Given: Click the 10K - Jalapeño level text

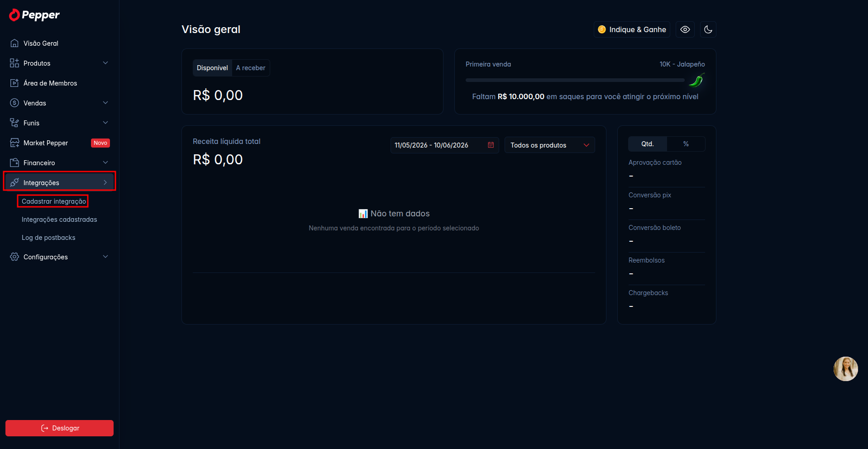Looking at the screenshot, I should click(x=682, y=64).
